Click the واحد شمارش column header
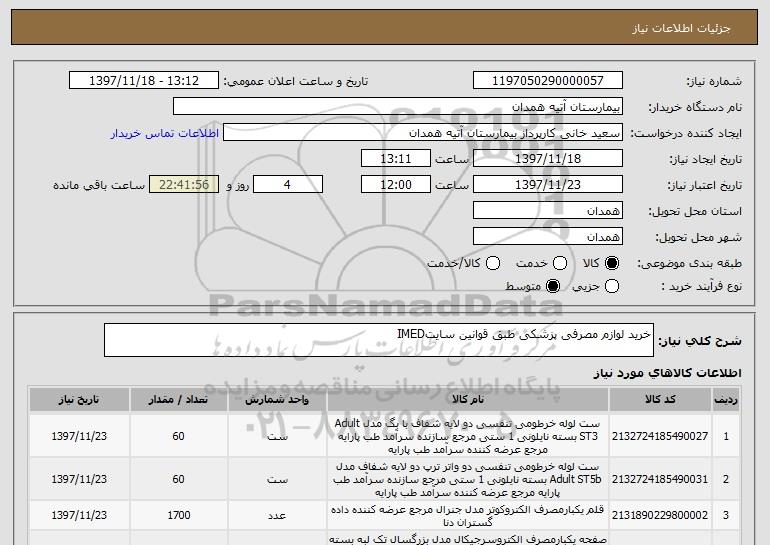The width and height of the screenshot is (770, 545). [x=277, y=400]
